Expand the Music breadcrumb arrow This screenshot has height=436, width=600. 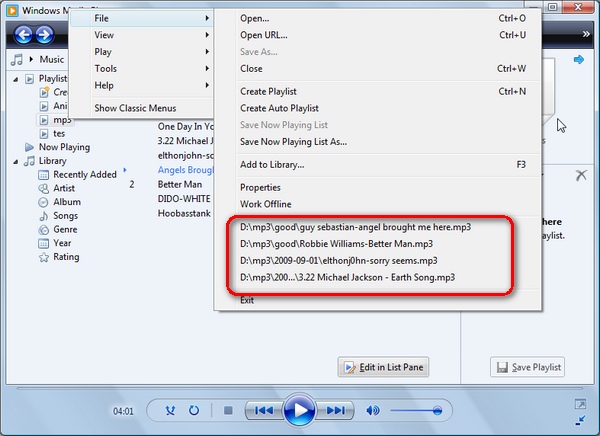pos(31,59)
